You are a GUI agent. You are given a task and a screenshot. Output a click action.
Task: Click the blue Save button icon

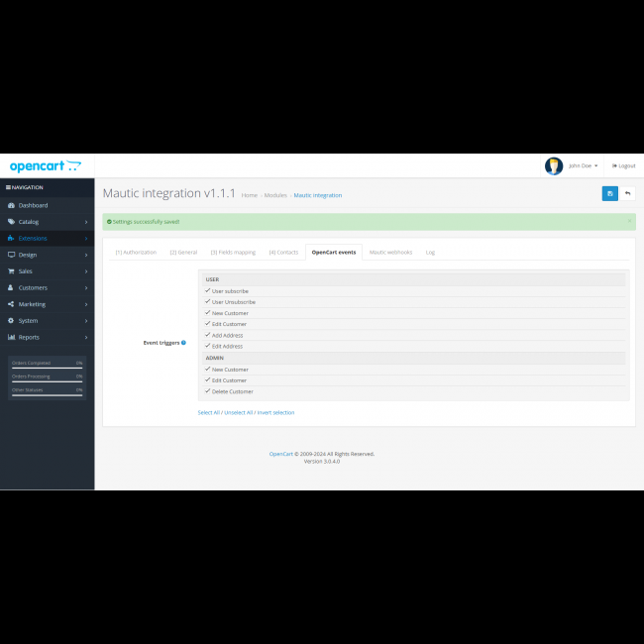[609, 193]
